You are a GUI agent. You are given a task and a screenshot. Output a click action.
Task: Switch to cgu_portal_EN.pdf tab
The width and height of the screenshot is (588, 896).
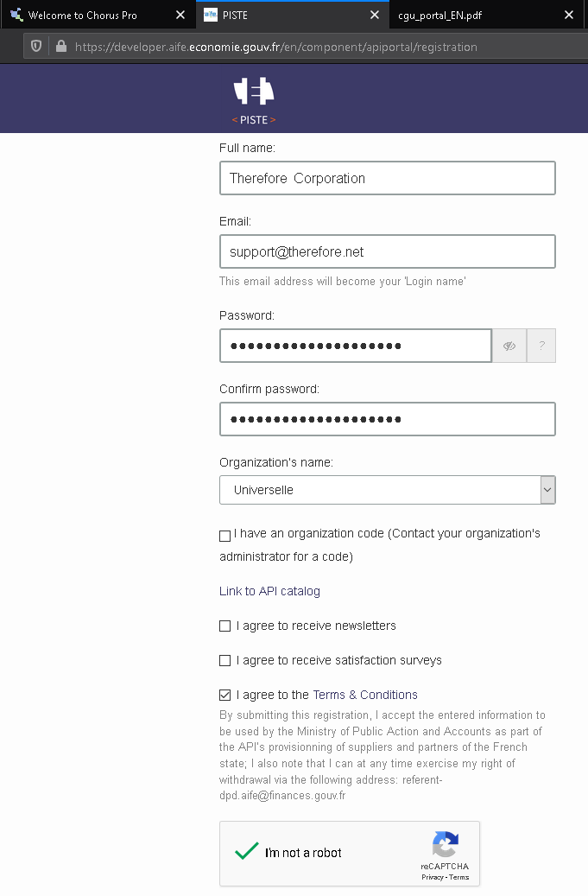pos(458,16)
